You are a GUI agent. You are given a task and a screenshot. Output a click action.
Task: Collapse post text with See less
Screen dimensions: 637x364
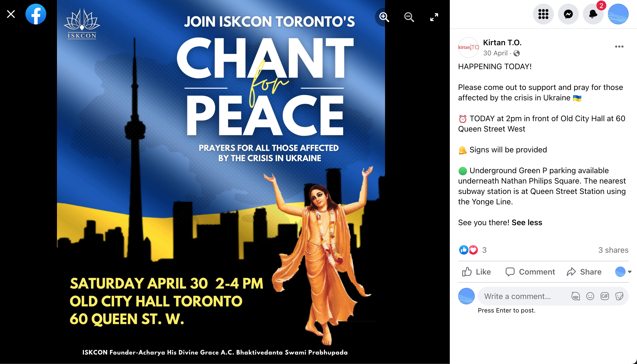coord(527,223)
